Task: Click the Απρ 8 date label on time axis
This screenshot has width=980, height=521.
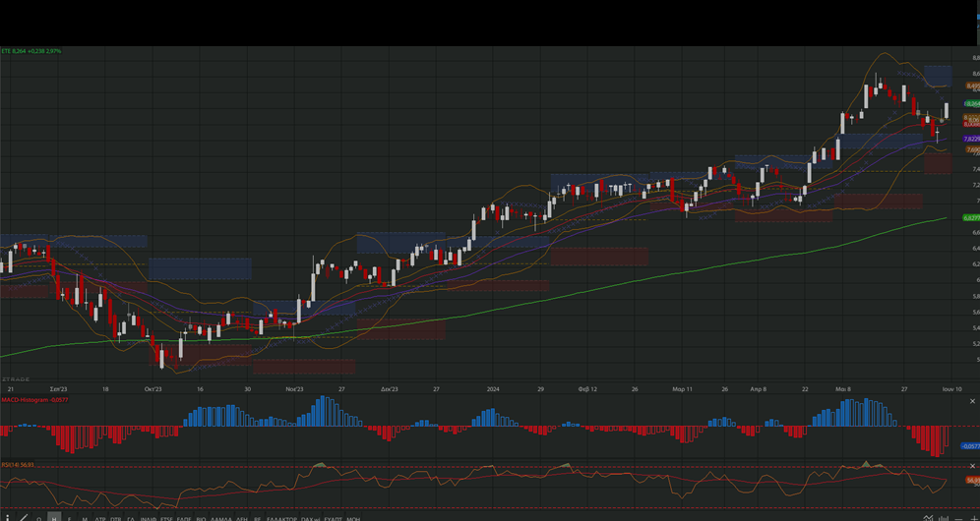Action: click(x=759, y=388)
